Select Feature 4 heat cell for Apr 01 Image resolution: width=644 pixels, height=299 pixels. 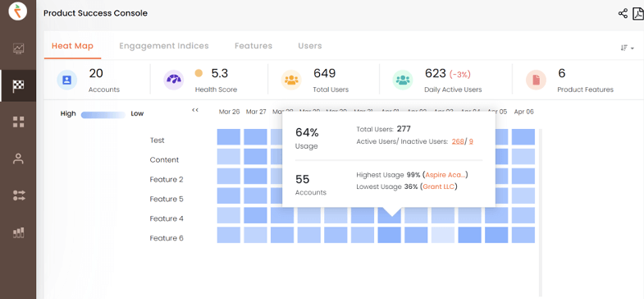390,215
